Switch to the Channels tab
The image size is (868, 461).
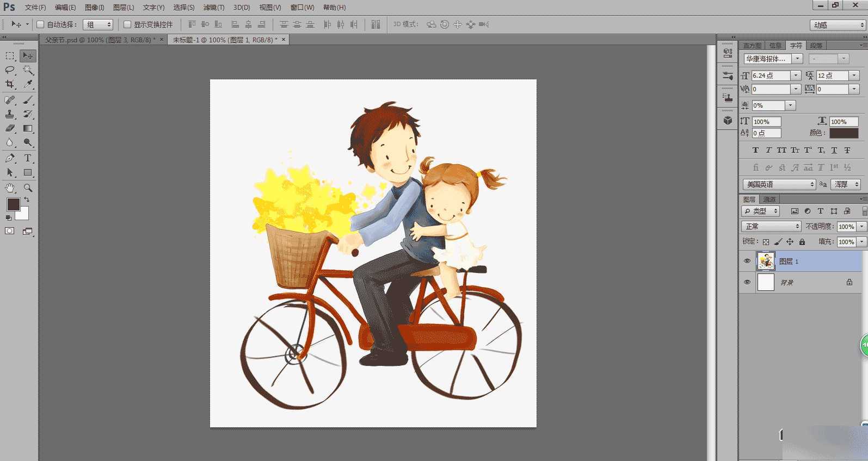769,200
